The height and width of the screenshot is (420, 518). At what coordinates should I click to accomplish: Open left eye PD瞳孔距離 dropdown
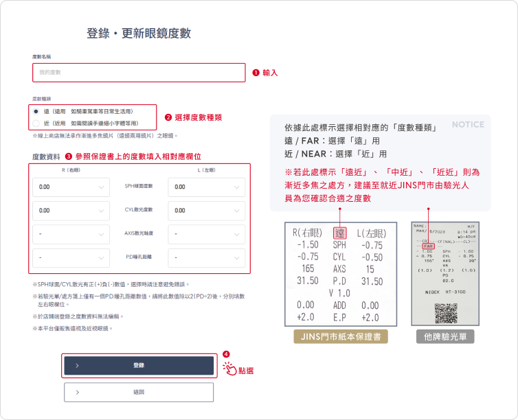(x=206, y=258)
